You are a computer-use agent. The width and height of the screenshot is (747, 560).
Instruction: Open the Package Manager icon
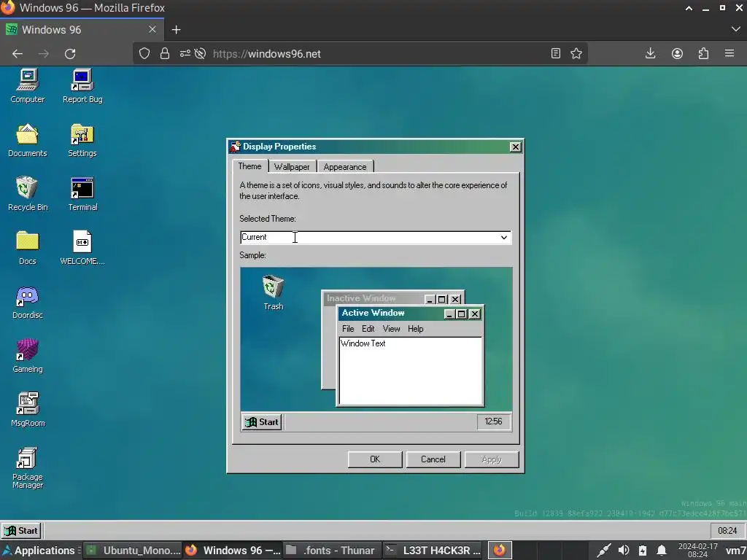[x=28, y=467]
